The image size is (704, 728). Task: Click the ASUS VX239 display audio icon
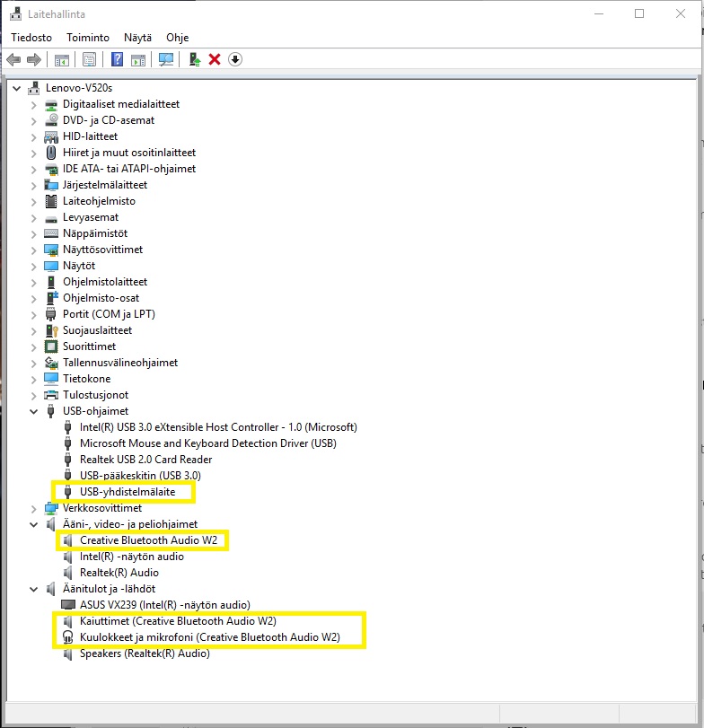pos(68,605)
